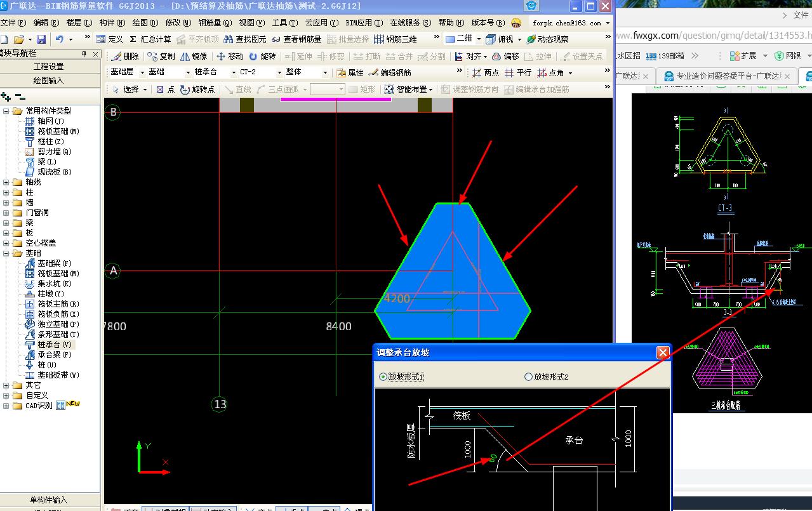
Task: Click the save file icon
Action: 42,39
